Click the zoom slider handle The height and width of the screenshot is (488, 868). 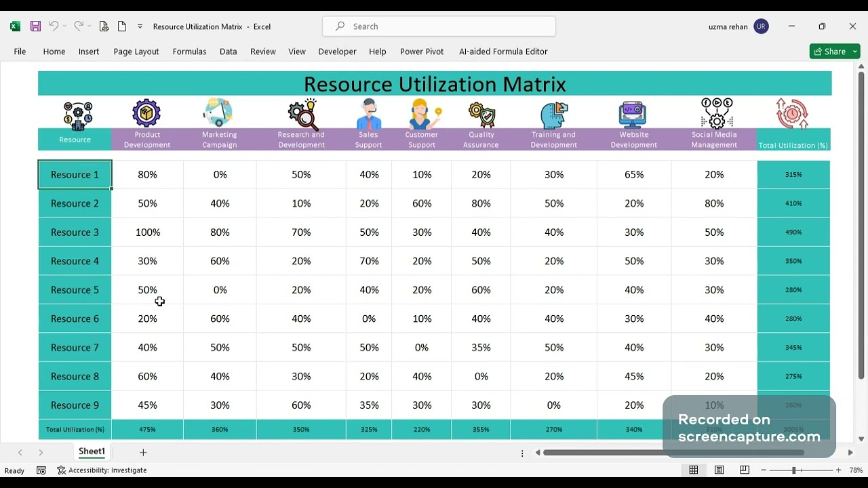(793, 470)
